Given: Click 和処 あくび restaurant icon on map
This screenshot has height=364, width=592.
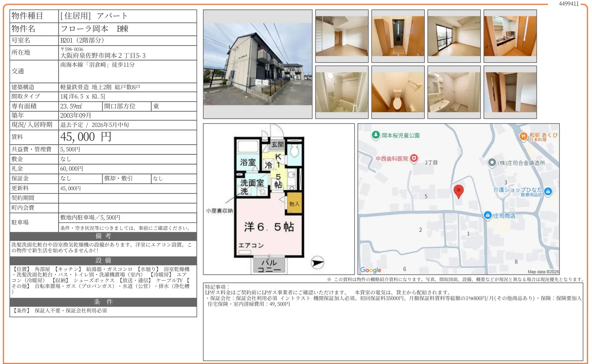Looking at the screenshot, I should (x=523, y=136).
